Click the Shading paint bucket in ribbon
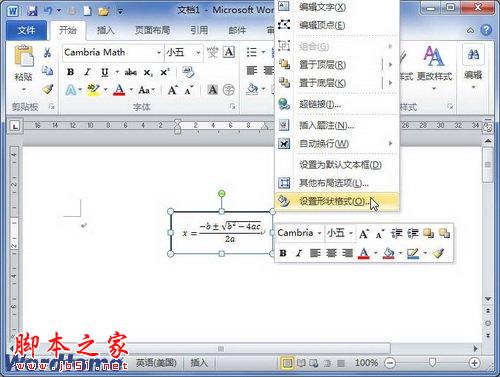Image resolution: width=500 pixels, height=377 pixels. [x=252, y=89]
